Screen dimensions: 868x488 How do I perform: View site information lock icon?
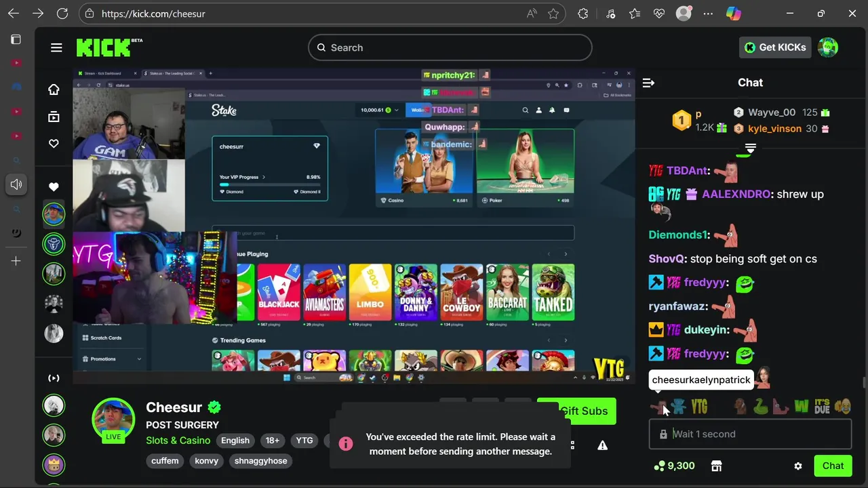tap(90, 14)
